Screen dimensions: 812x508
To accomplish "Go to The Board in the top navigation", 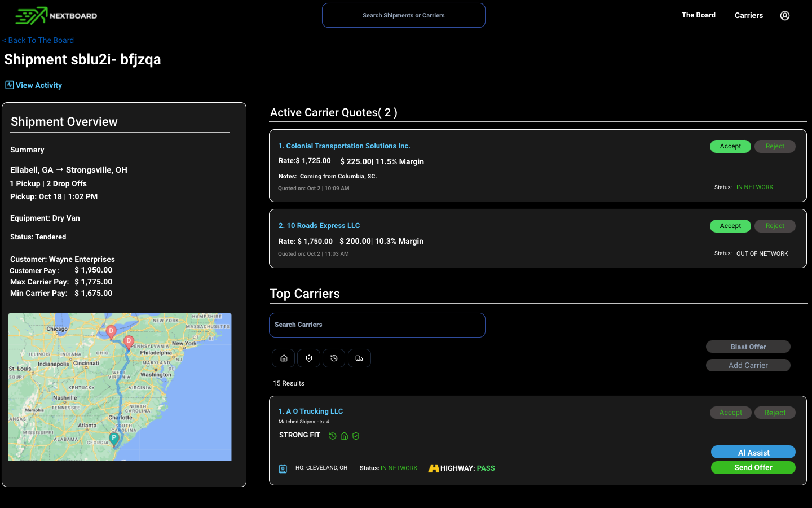I will [699, 15].
